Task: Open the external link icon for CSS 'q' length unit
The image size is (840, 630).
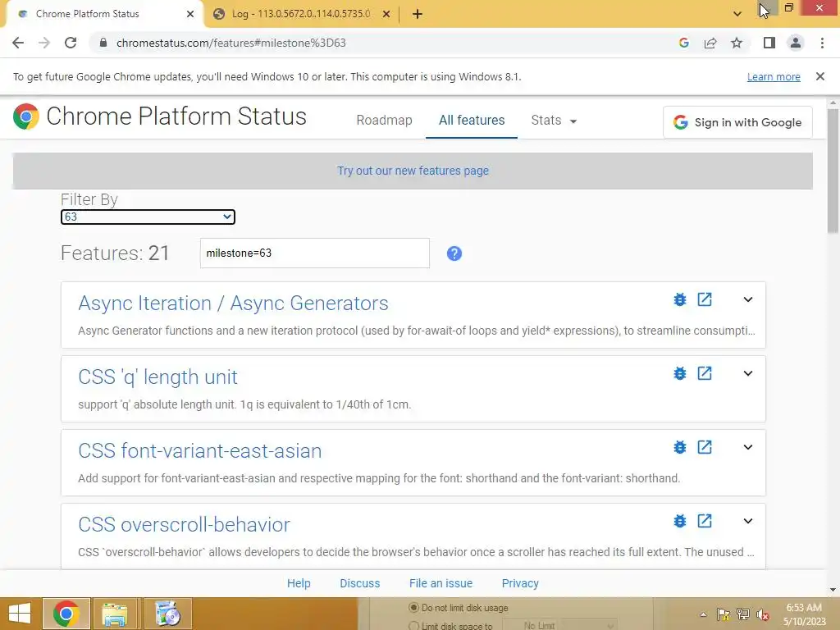Action: pyautogui.click(x=705, y=373)
